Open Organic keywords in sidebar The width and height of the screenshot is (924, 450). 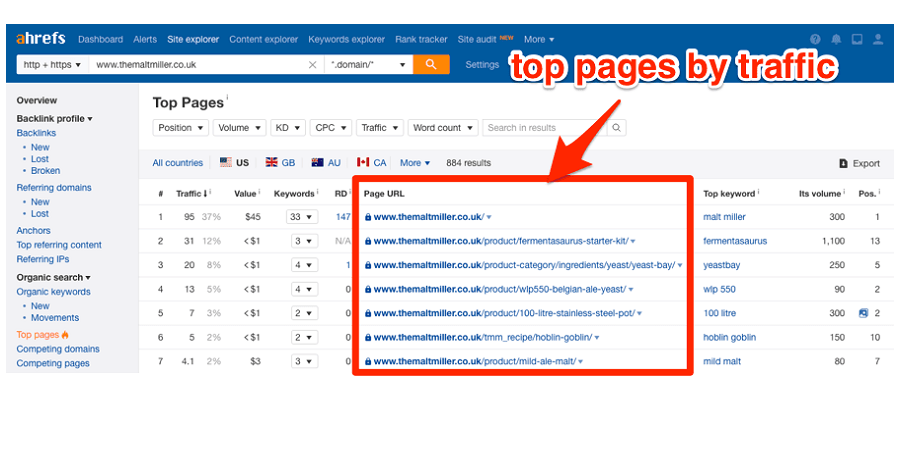tap(54, 292)
